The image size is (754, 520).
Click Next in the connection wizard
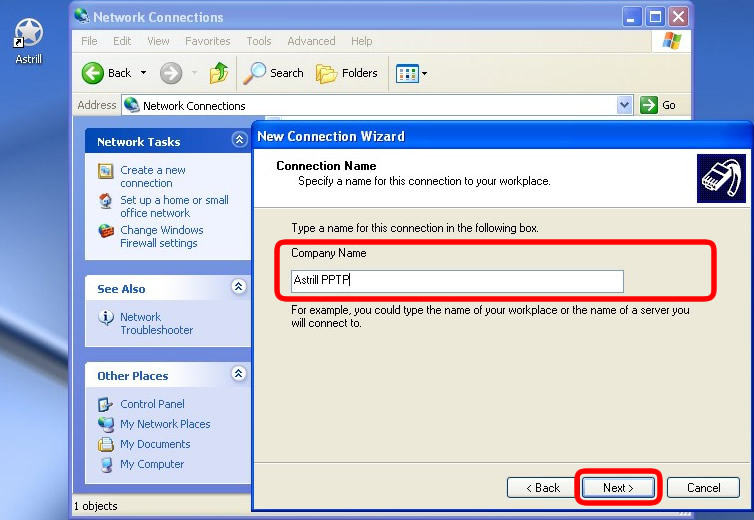[x=618, y=488]
